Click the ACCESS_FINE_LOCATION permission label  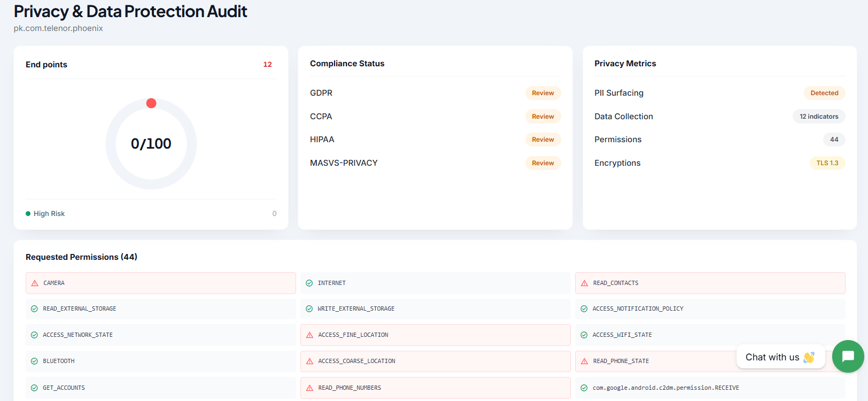pyautogui.click(x=353, y=335)
